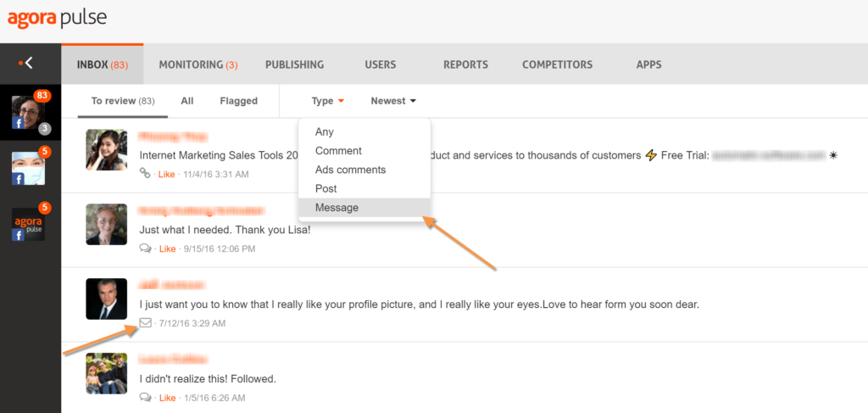Select the Agorapulse Facebook page profile
This screenshot has height=413, width=868.
point(28,224)
